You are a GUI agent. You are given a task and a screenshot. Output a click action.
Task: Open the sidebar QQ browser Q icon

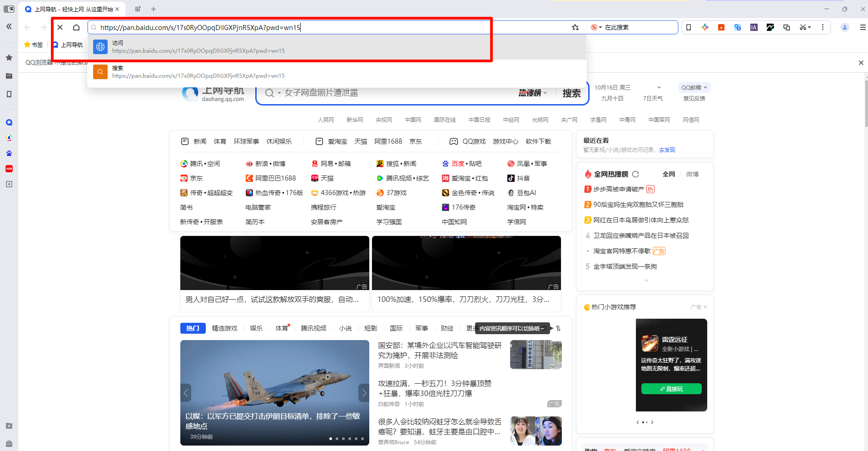pos(9,122)
